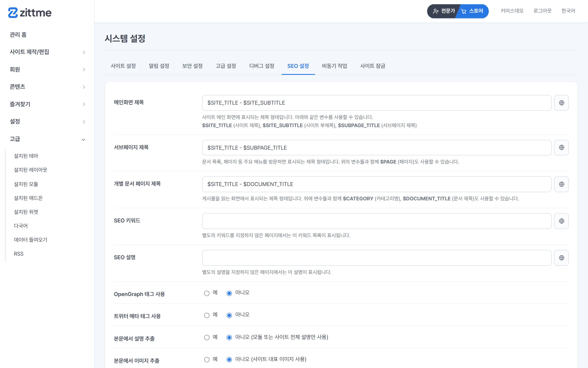
Task: Open 비동기 작업 tab
Action: (335, 66)
